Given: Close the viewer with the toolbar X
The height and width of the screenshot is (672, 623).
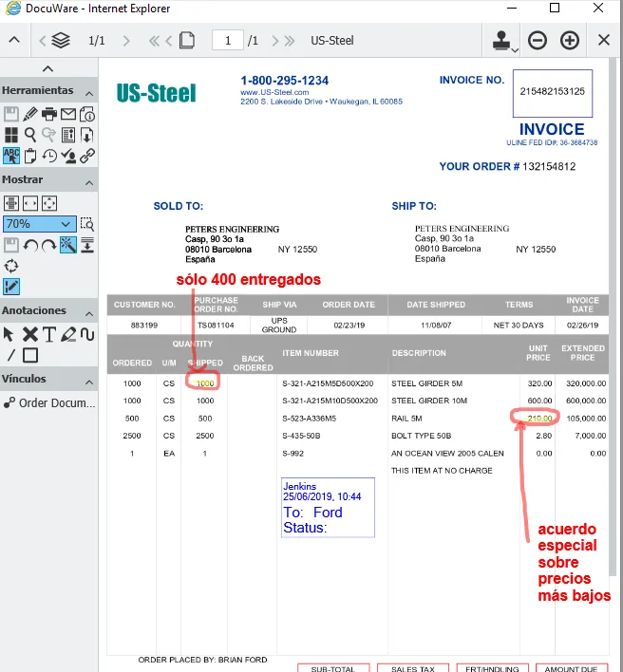Looking at the screenshot, I should tap(604, 40).
